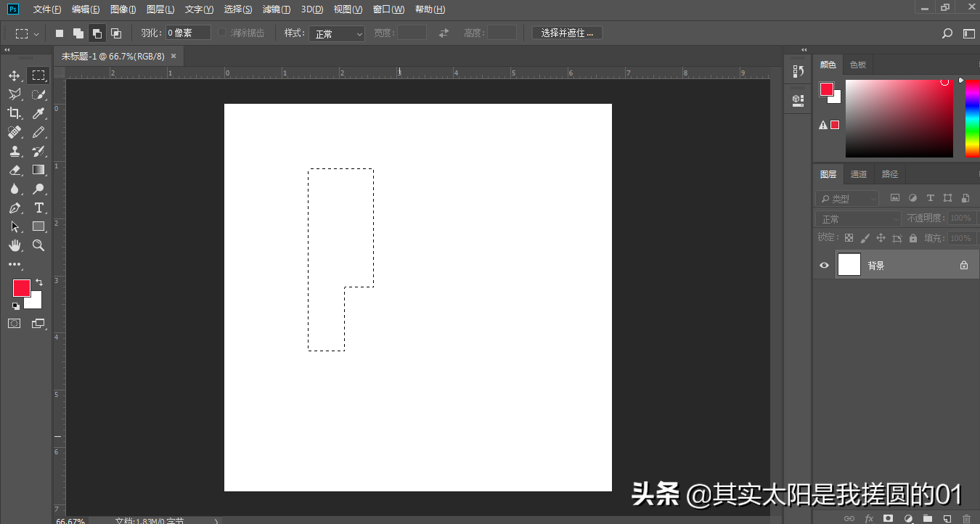Click the create new layer icon

[x=947, y=518]
